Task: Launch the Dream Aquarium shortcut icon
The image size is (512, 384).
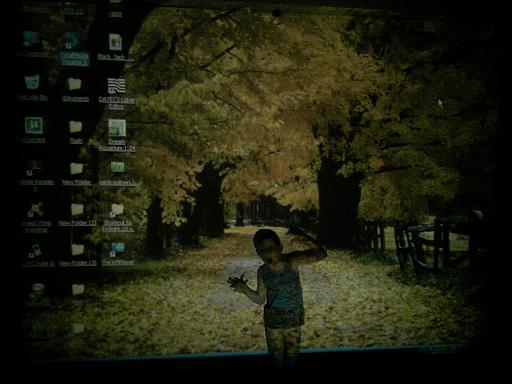Action: coord(117,128)
